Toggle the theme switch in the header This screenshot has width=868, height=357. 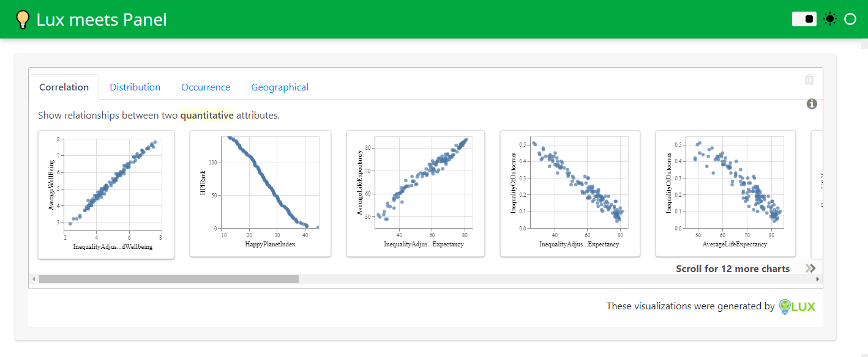(x=804, y=19)
